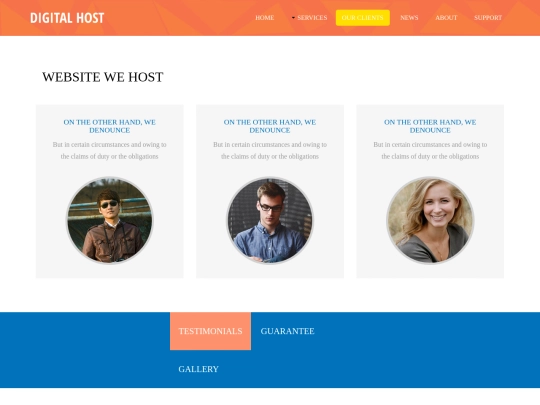
Task: Click the Services menu label
Action: click(312, 18)
